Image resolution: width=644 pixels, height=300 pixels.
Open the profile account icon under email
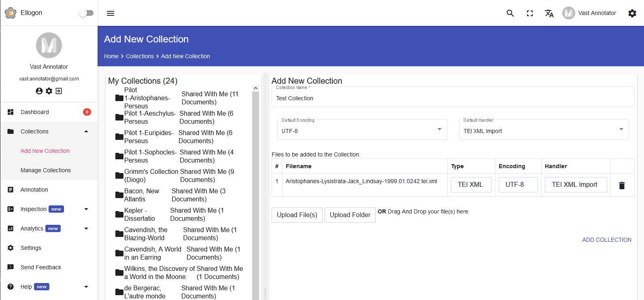[x=39, y=91]
